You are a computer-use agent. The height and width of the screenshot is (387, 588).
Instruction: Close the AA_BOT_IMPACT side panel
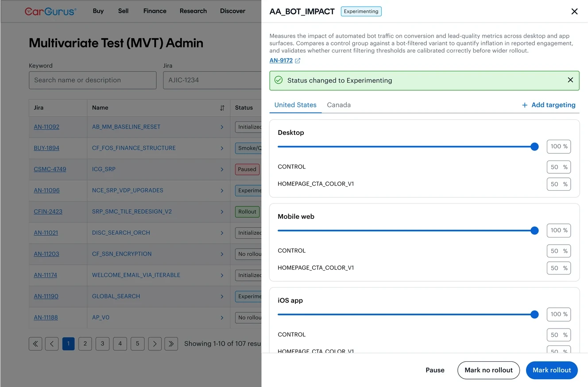(574, 11)
